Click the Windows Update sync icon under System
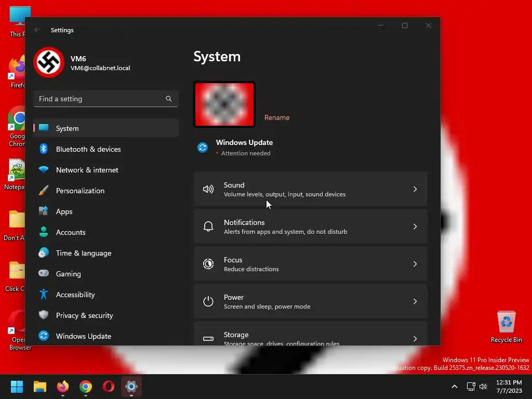Image resolution: width=532 pixels, height=399 pixels. pyautogui.click(x=203, y=148)
